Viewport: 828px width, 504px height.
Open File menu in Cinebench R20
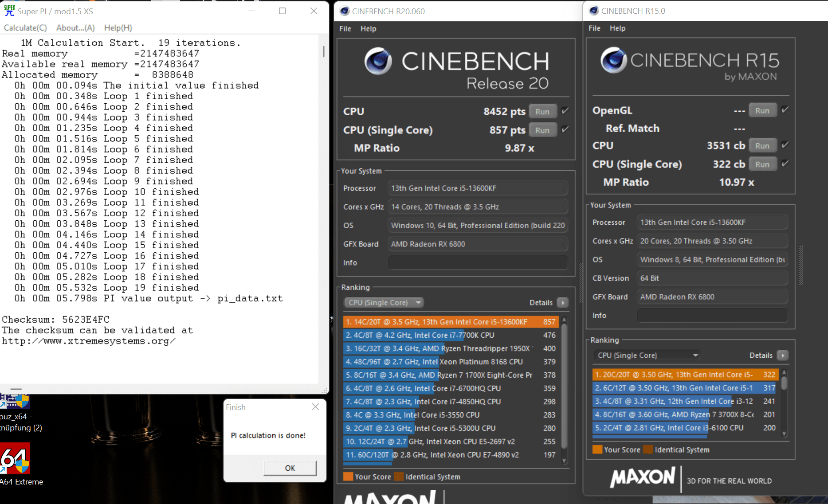(x=345, y=28)
